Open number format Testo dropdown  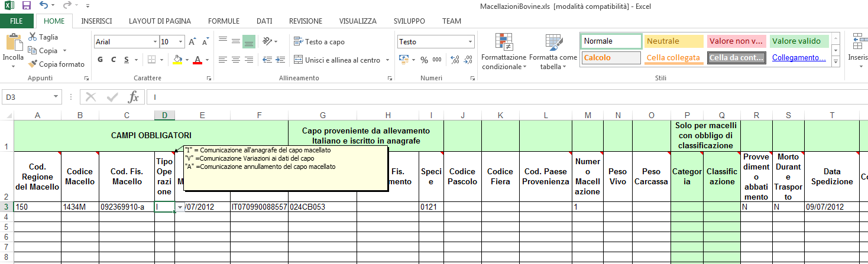click(x=471, y=42)
